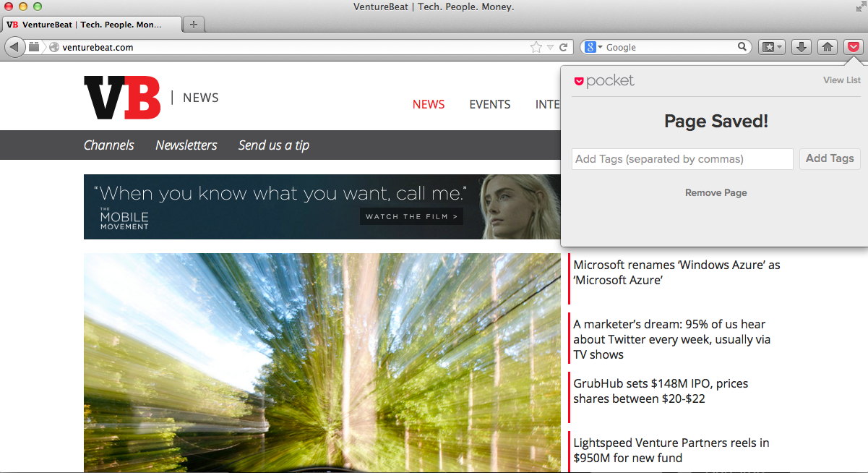The image size is (868, 473).
Task: Open the GrubHub $148M IPO headline
Action: [x=661, y=391]
